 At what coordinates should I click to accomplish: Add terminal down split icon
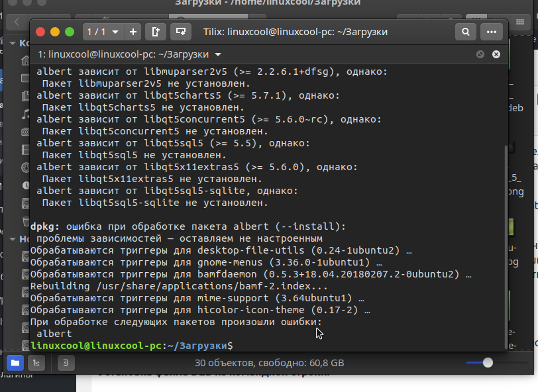point(178,31)
